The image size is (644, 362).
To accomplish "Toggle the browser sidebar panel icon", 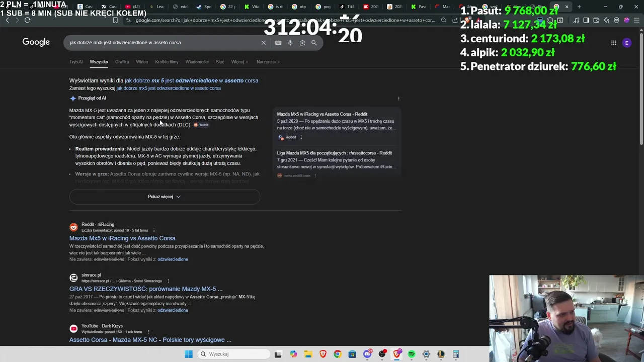I will [586, 20].
